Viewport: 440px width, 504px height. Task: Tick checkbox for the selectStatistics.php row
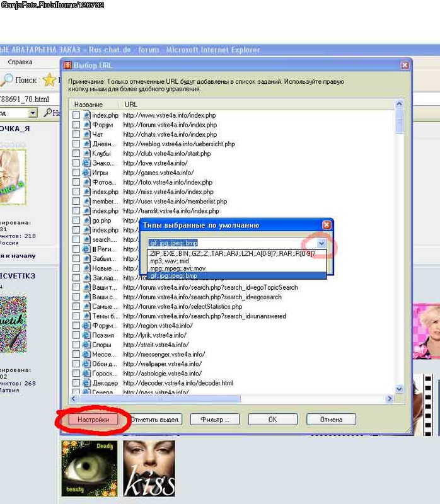coord(76,306)
